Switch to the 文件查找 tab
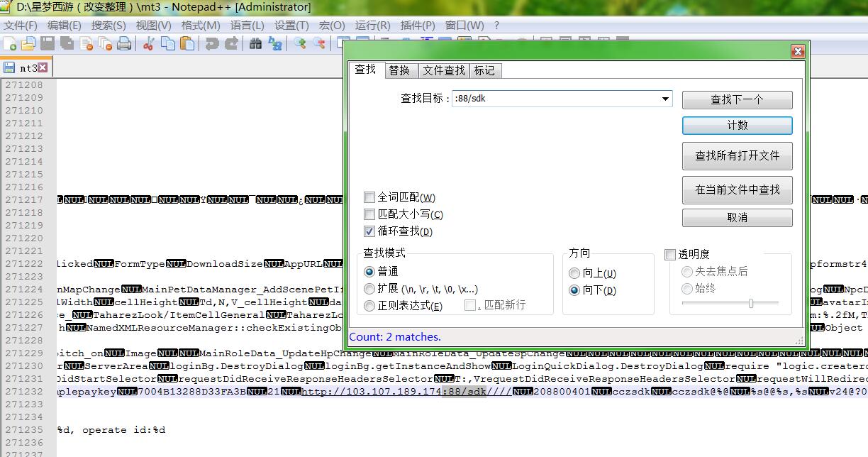 tap(444, 70)
